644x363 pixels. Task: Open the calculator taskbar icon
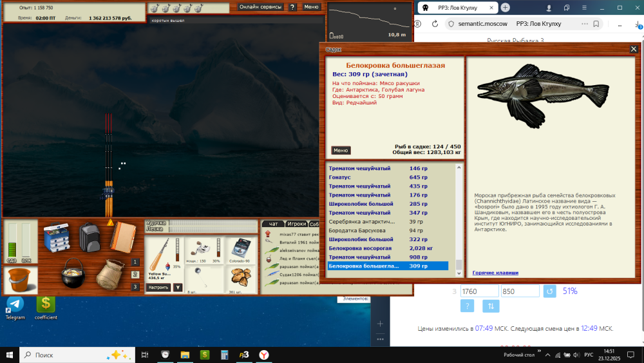click(224, 355)
